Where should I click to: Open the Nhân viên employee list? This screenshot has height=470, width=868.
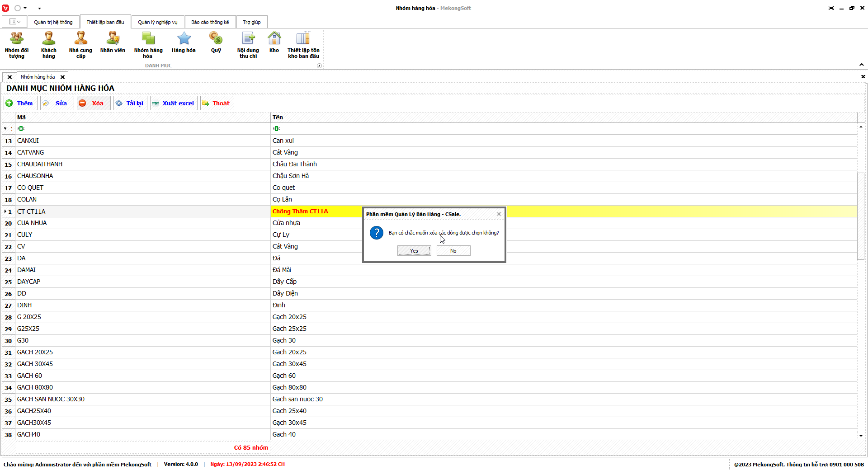(x=113, y=42)
